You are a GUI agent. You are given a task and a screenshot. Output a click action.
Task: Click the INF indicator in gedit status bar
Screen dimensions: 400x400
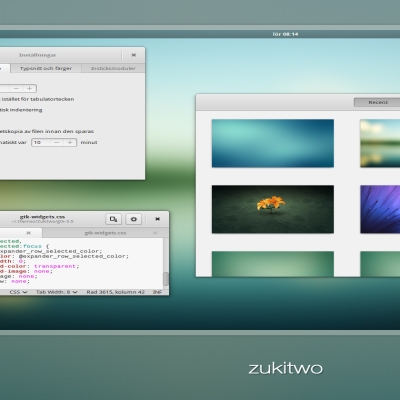[157, 292]
